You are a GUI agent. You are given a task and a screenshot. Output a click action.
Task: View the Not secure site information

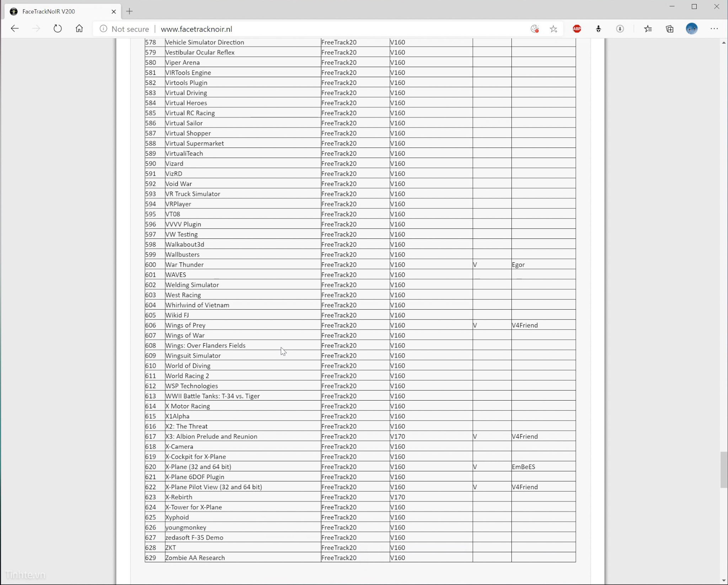click(x=124, y=29)
